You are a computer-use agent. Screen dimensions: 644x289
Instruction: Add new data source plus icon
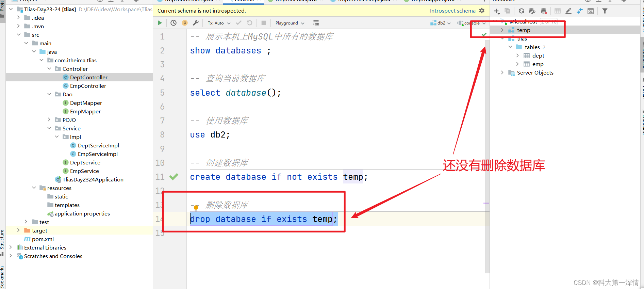[x=497, y=11]
